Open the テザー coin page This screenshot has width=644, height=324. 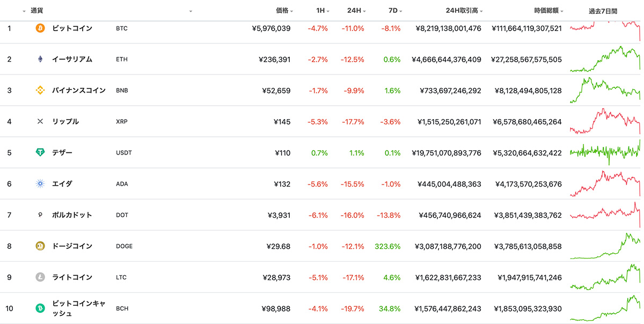(62, 152)
